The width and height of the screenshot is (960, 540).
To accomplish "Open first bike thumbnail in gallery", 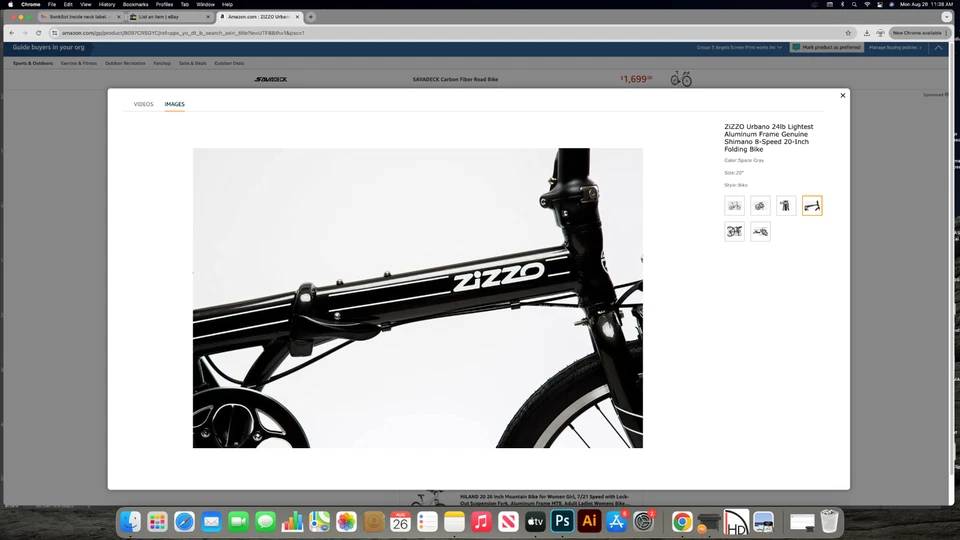I will point(734,206).
